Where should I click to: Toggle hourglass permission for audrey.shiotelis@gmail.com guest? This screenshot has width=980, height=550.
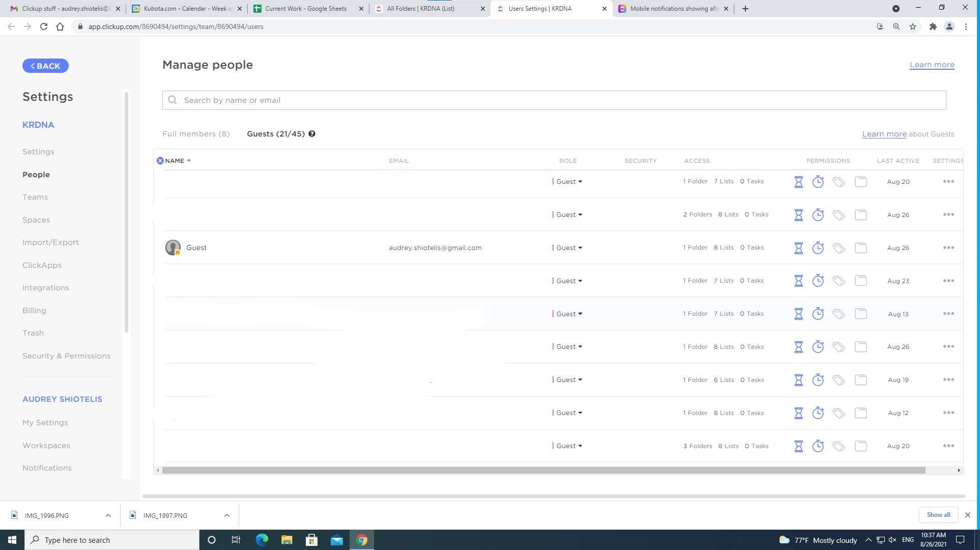[798, 248]
